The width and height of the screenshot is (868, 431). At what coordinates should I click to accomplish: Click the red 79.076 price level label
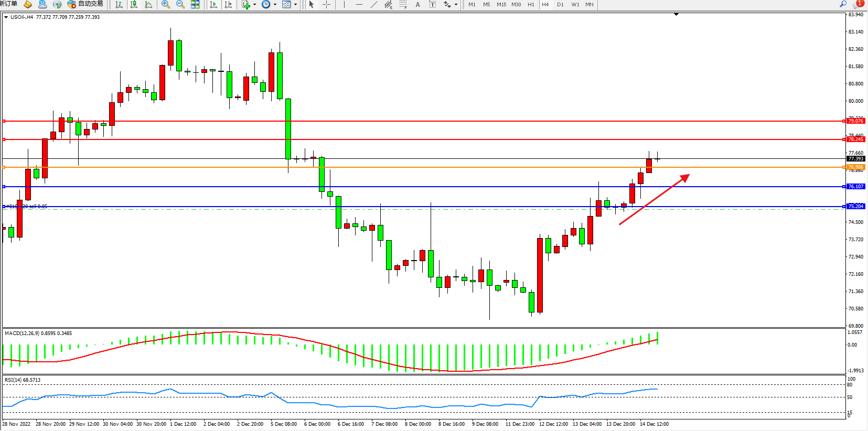click(855, 121)
